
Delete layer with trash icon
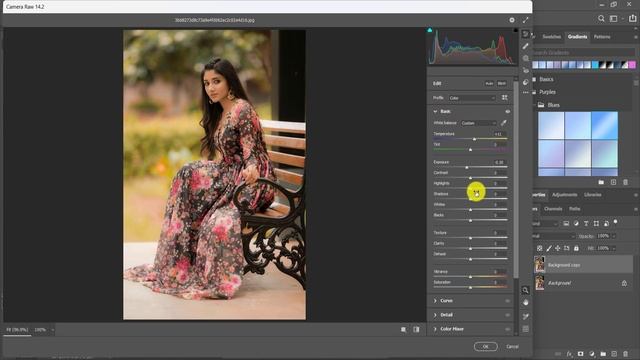click(626, 354)
